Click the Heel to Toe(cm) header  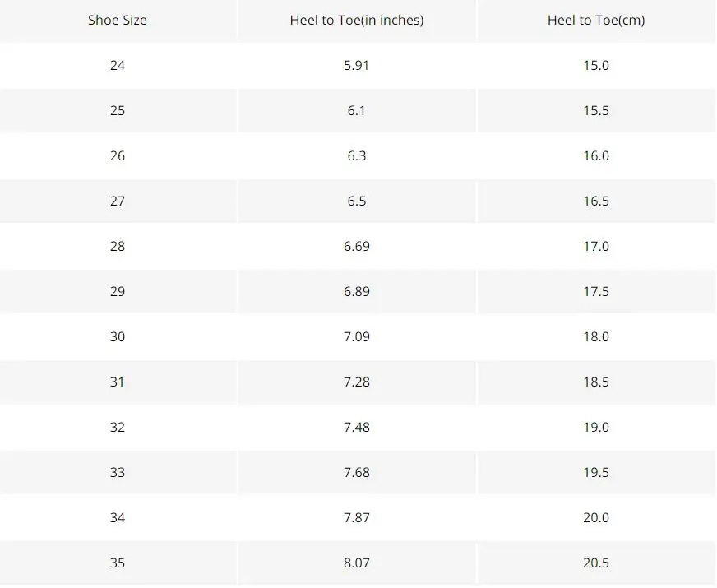point(596,20)
